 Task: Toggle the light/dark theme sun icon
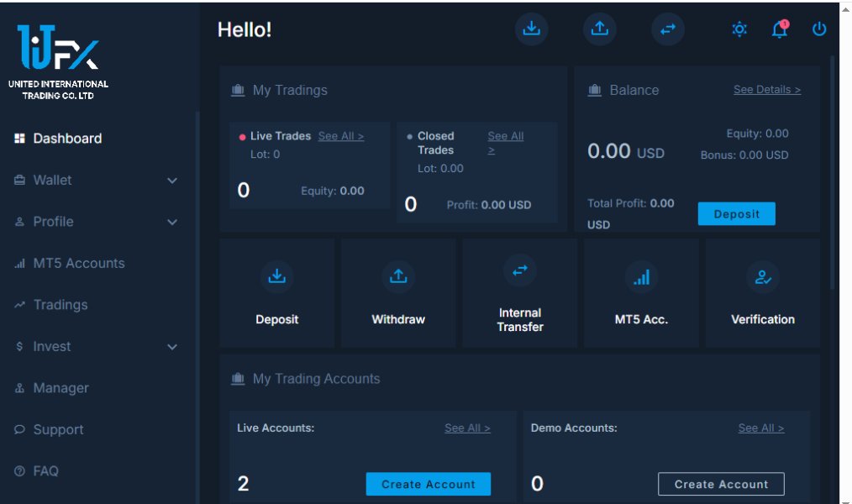point(739,29)
